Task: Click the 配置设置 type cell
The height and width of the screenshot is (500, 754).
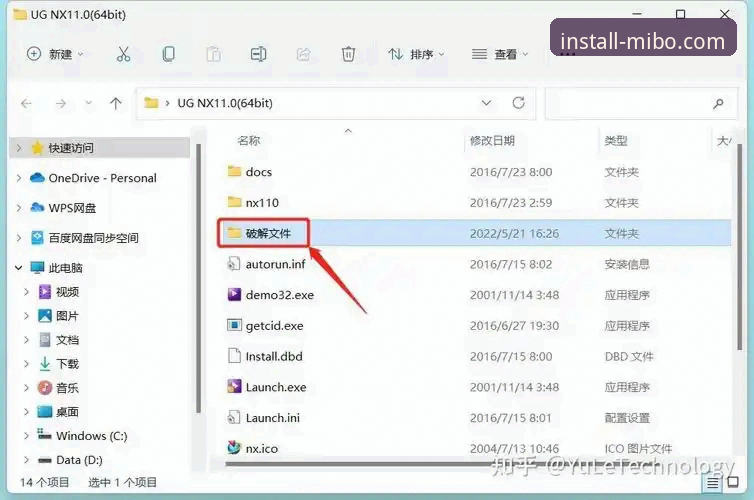Action: pyautogui.click(x=627, y=418)
